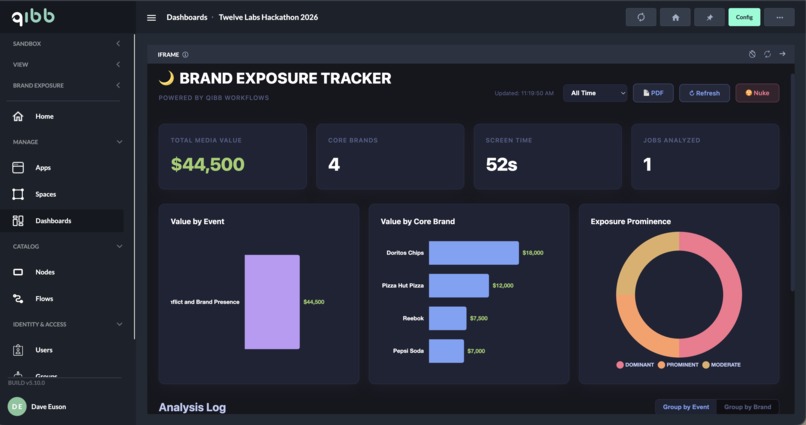Click the Dashboards breadcrumb link
The height and width of the screenshot is (425, 806).
pos(187,17)
